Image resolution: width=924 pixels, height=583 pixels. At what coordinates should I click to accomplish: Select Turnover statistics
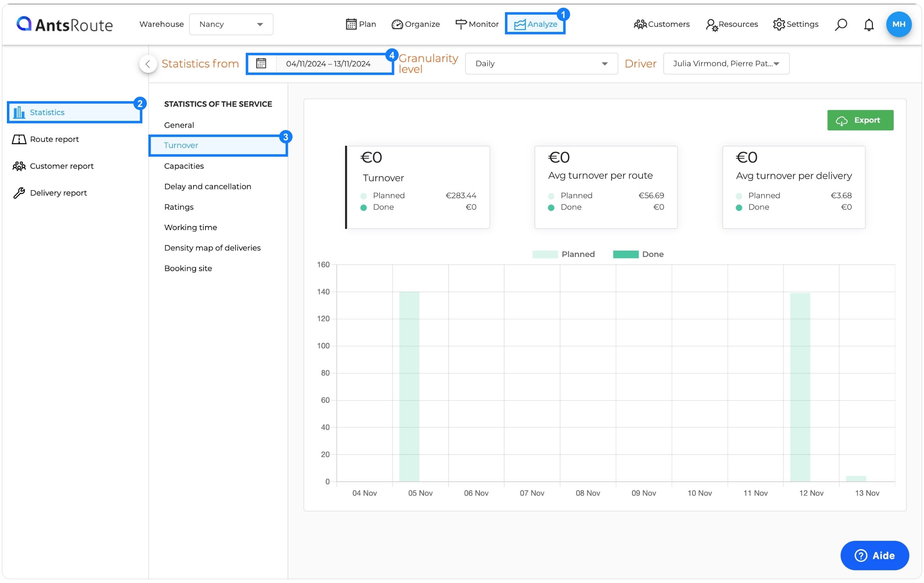pos(218,145)
